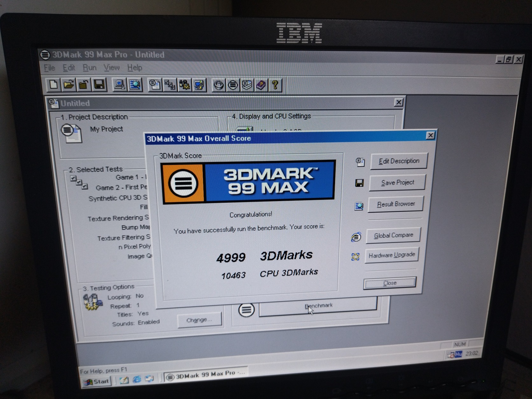Click the Save Project button
The width and height of the screenshot is (532, 399).
click(397, 183)
